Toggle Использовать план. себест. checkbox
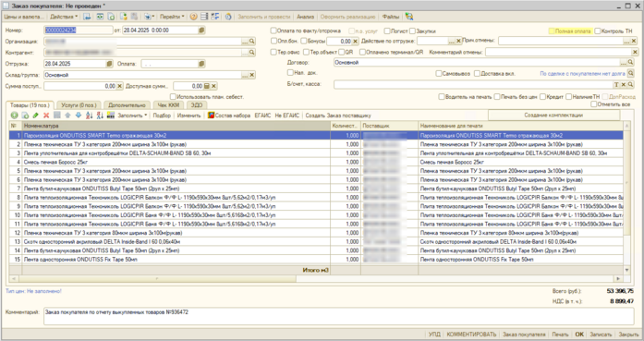The width and height of the screenshot is (644, 341). pyautogui.click(x=173, y=96)
